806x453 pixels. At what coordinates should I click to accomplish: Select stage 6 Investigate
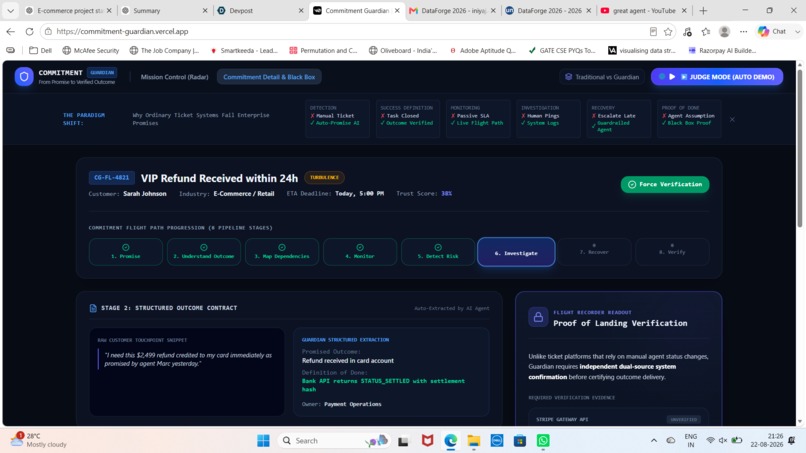pyautogui.click(x=516, y=252)
